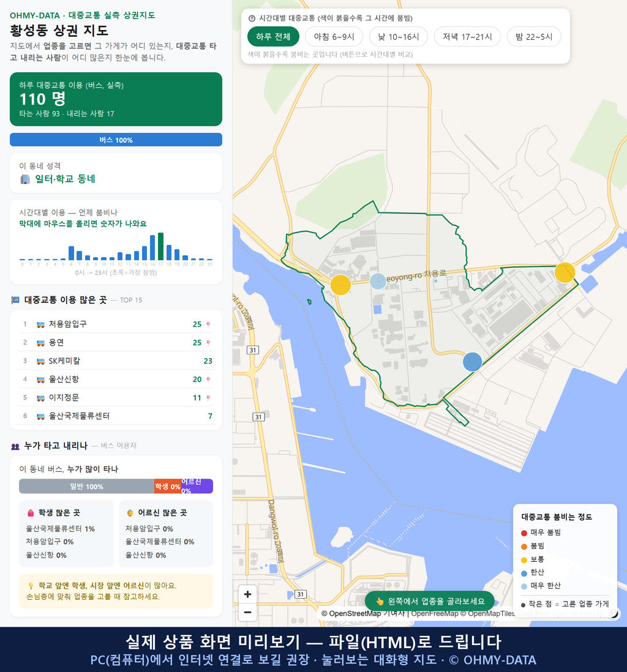Click the tallest green bar at 17시
Image resolution: width=627 pixels, height=672 pixels.
[160, 247]
